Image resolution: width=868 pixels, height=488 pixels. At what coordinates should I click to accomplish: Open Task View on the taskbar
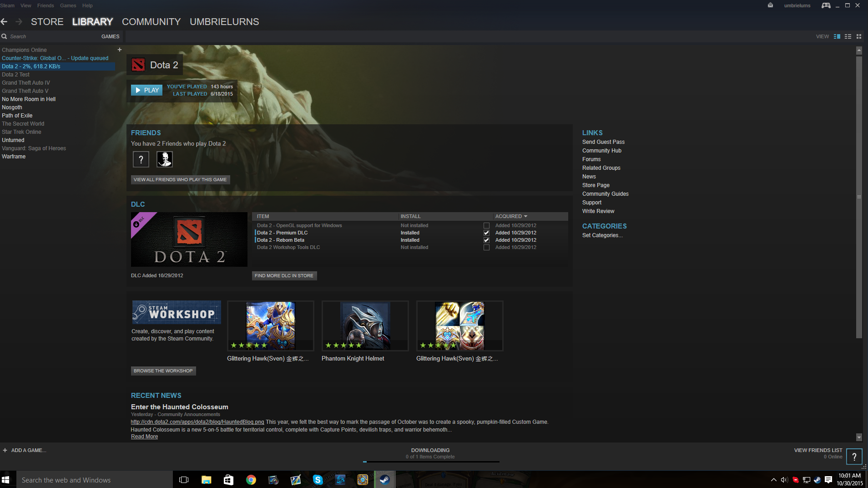184,480
